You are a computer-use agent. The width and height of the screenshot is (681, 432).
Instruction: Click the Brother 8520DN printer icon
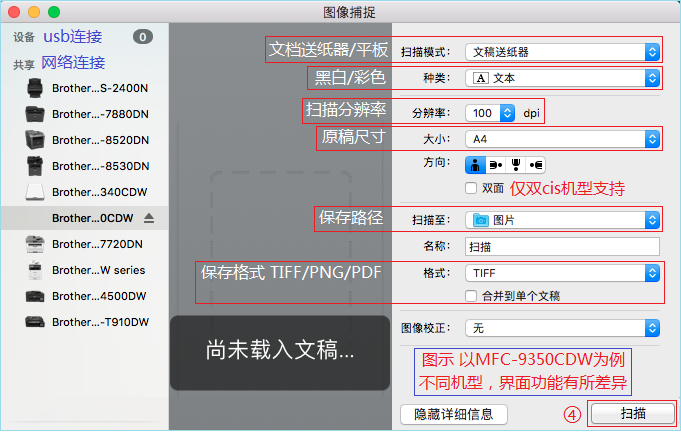click(35, 140)
